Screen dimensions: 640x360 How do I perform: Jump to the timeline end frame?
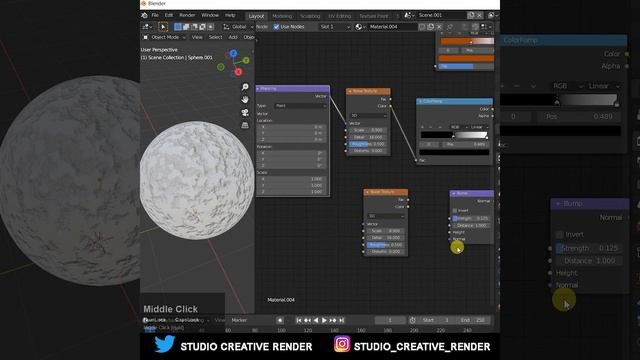click(342, 320)
